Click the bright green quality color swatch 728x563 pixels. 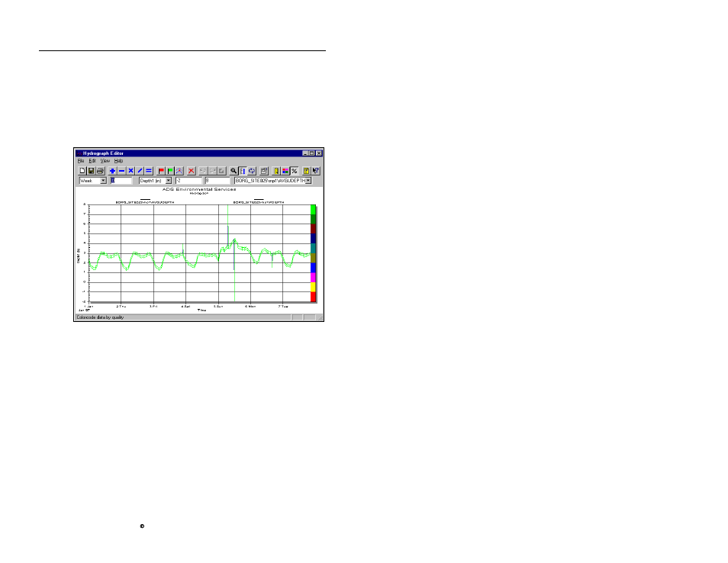pos(313,209)
